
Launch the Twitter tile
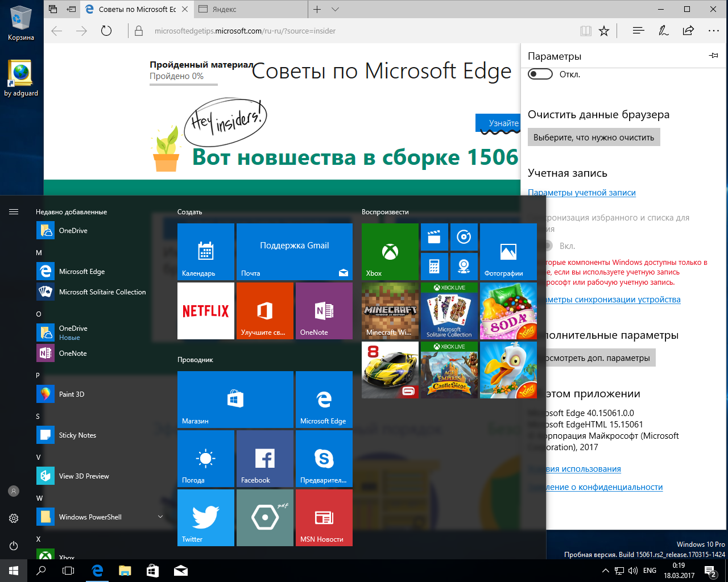tap(206, 518)
